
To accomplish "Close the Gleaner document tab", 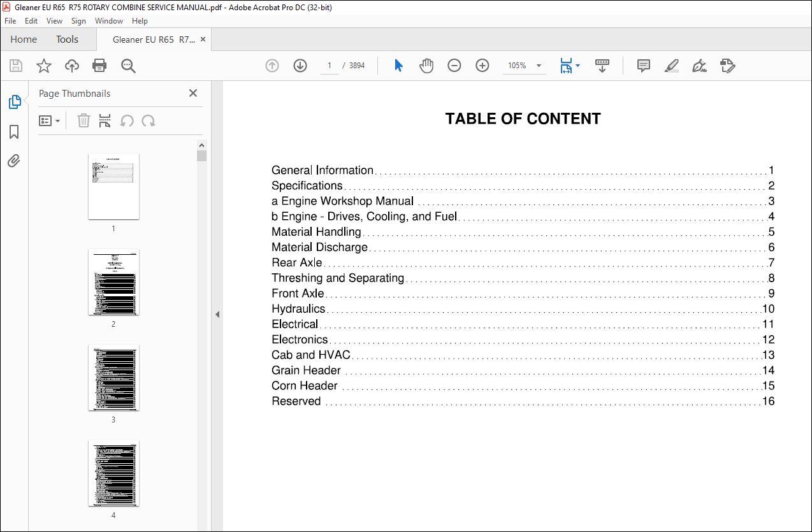I will (x=203, y=40).
